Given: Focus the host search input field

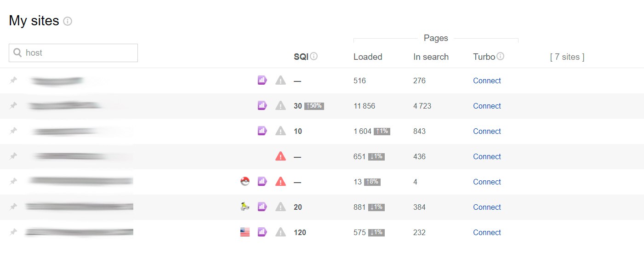Looking at the screenshot, I should (79, 53).
